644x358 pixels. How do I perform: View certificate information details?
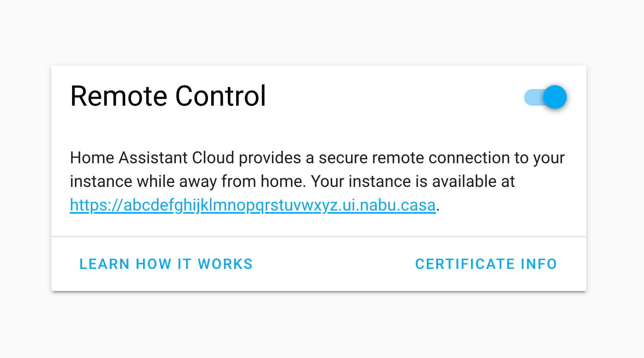coord(486,264)
